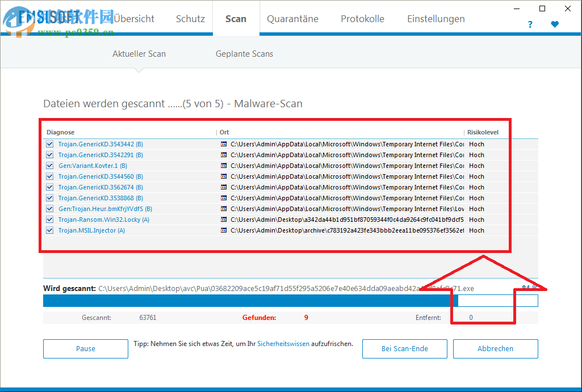Uncheck Trojan-Ransom.Win32.Locky entry
582x392 pixels.
click(49, 220)
